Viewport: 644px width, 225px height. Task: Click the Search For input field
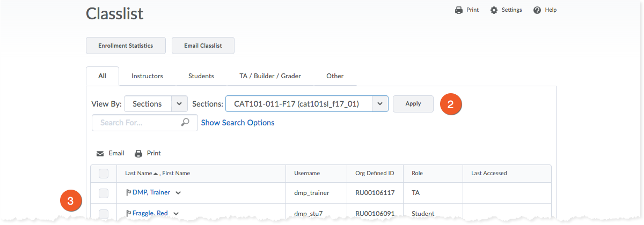137,123
